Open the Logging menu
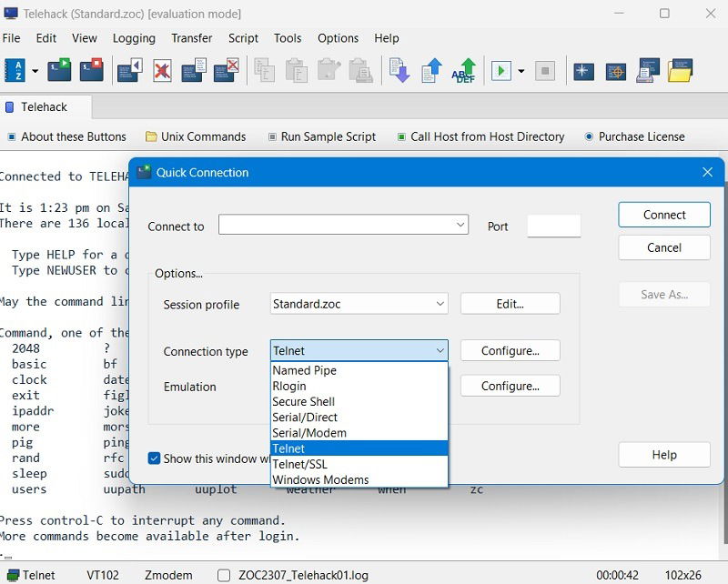The image size is (728, 584). 134,38
